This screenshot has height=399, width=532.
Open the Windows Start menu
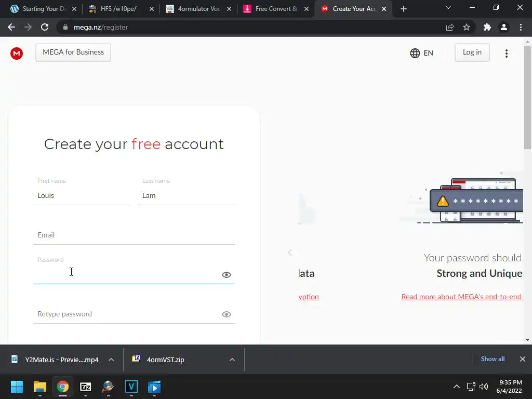pyautogui.click(x=17, y=387)
